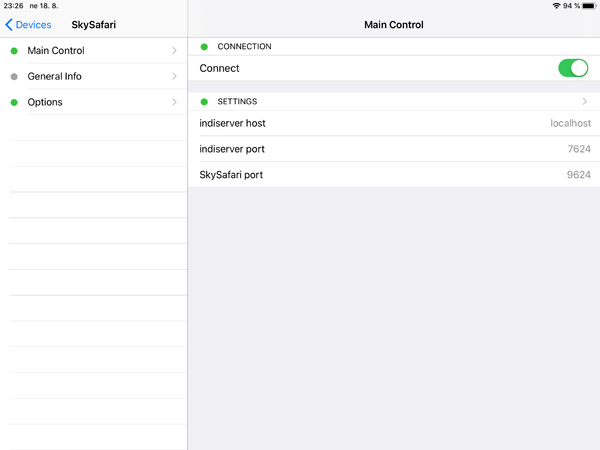The image size is (600, 450).
Task: Open Main Control in sidebar
Action: tap(94, 51)
